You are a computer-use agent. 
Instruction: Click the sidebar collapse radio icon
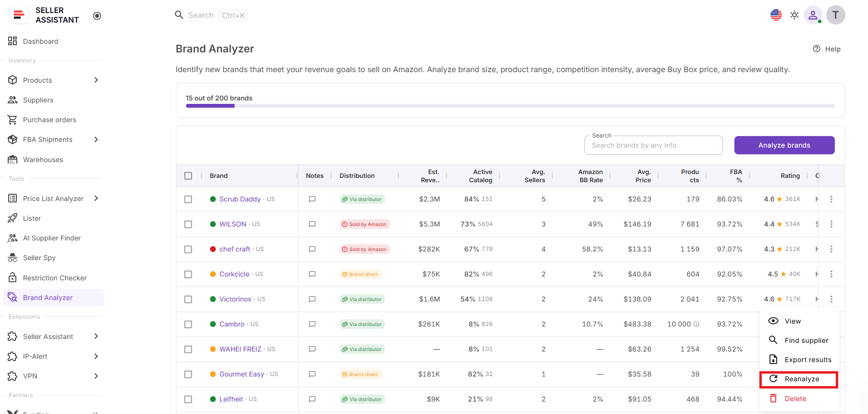point(97,16)
